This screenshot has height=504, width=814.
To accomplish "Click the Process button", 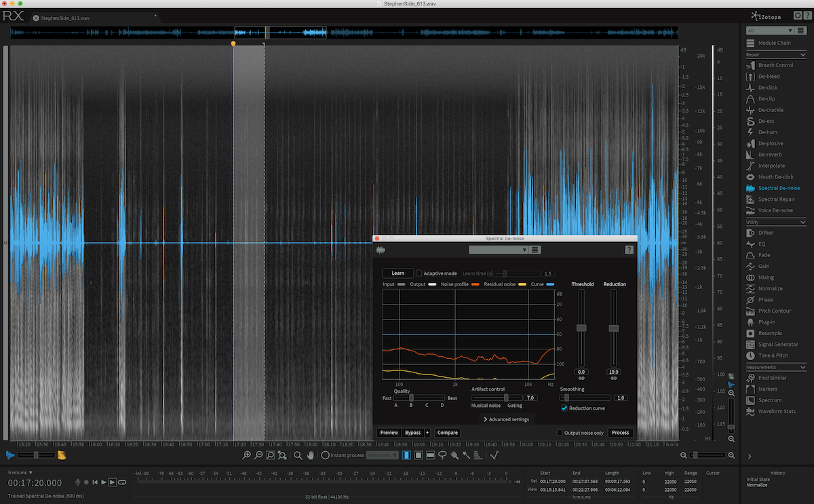I will (x=620, y=433).
